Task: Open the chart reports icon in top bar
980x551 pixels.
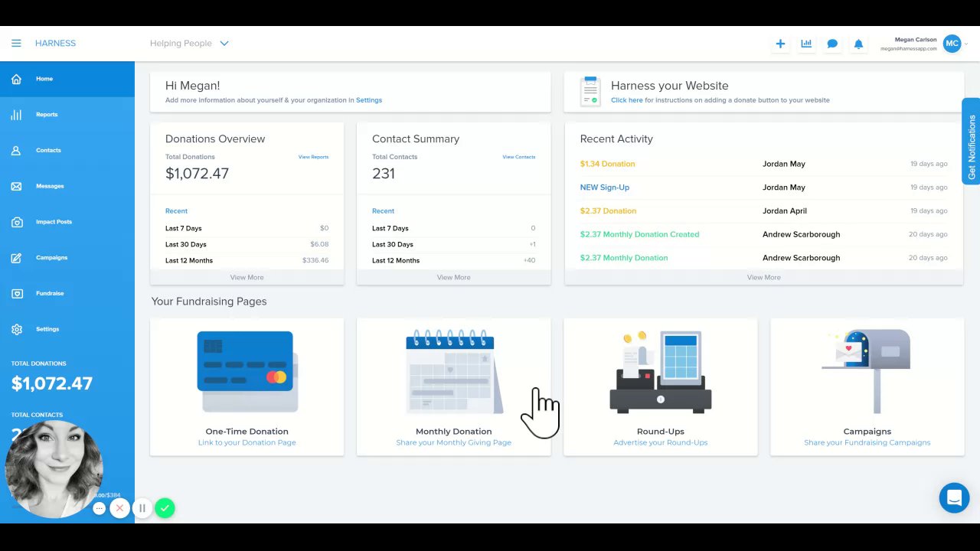Action: tap(806, 44)
